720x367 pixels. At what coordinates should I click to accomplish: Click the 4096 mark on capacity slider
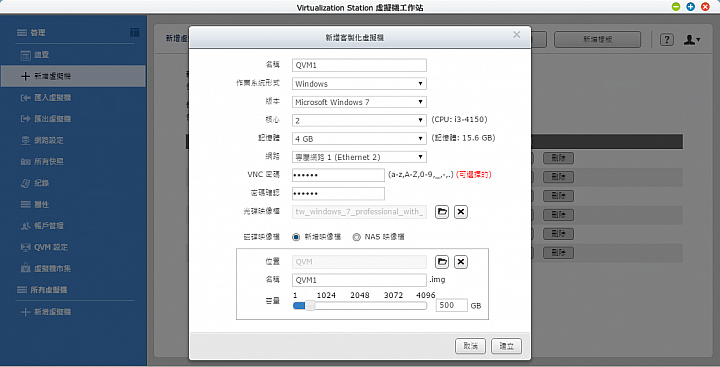(x=425, y=295)
